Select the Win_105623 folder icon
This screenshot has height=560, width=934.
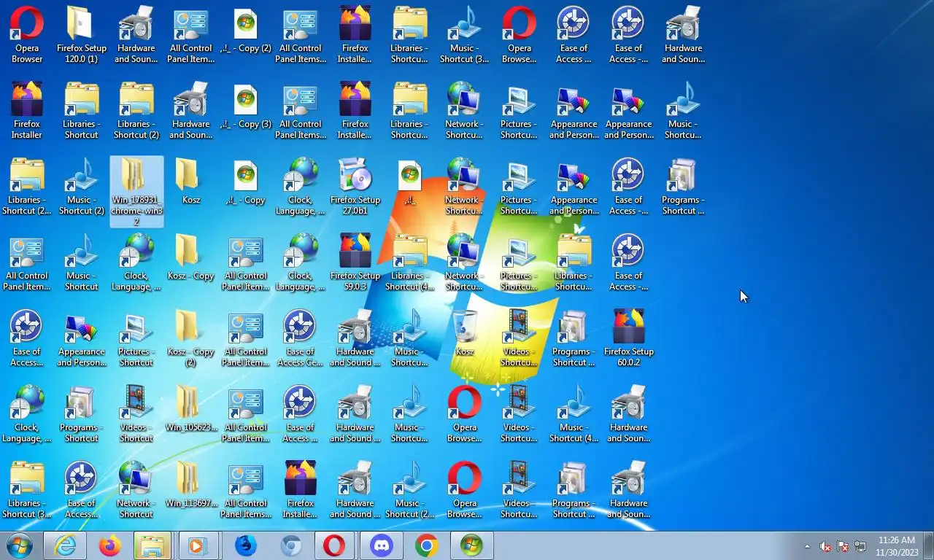coord(190,410)
